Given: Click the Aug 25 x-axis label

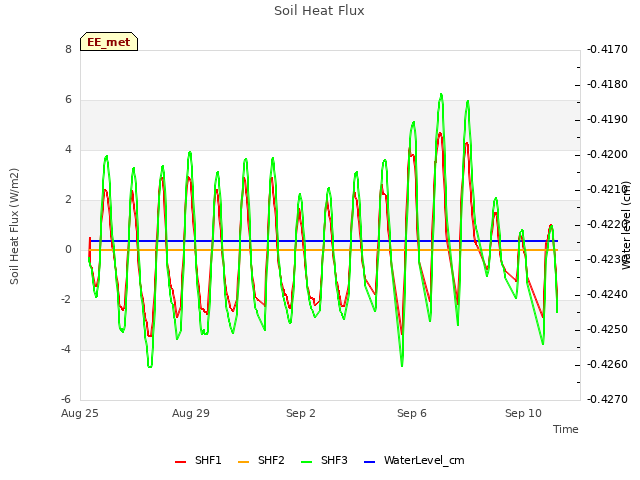Looking at the screenshot, I should click(x=80, y=413).
